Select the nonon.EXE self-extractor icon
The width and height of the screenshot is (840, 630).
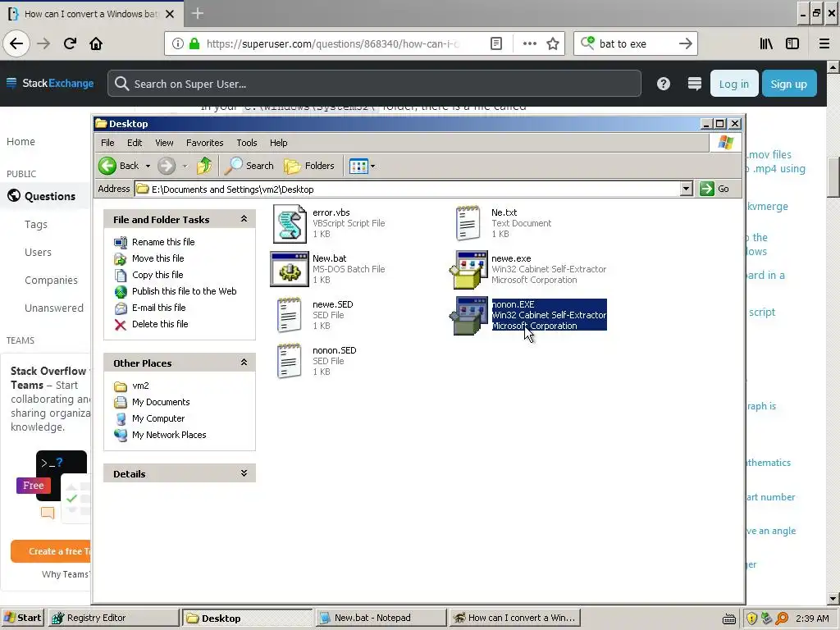468,316
